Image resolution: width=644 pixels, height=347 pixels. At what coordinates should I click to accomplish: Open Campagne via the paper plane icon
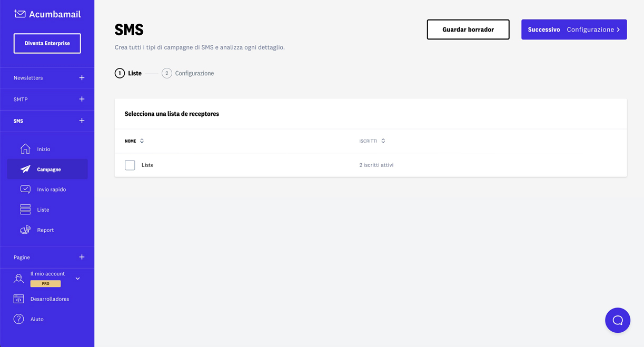[25, 169]
